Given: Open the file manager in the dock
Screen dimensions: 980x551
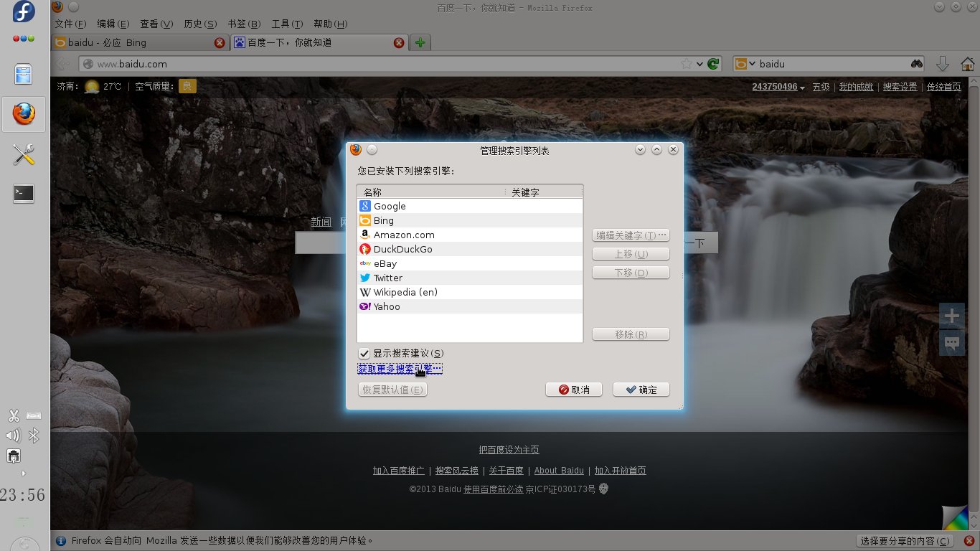Looking at the screenshot, I should tap(24, 75).
